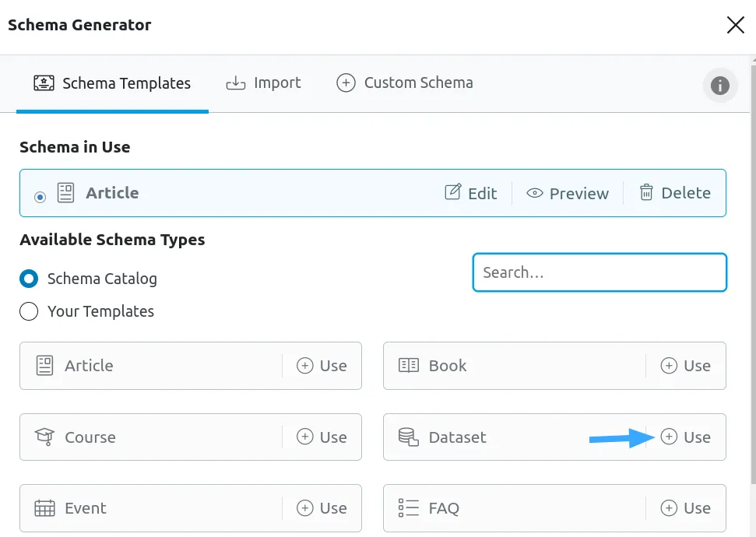Switch to the Import tab
Image resolution: width=756 pixels, height=537 pixels.
(265, 82)
